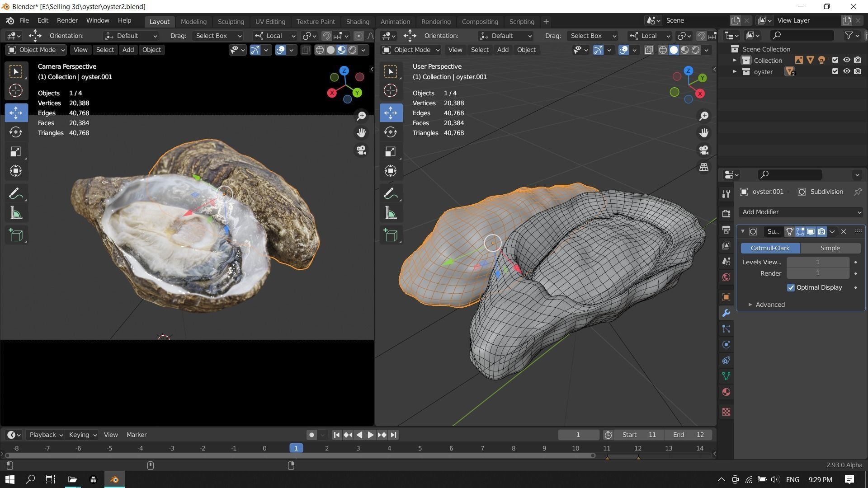Select the Cursor tool in left viewport
Image resolution: width=868 pixels, height=488 pixels.
(x=16, y=91)
